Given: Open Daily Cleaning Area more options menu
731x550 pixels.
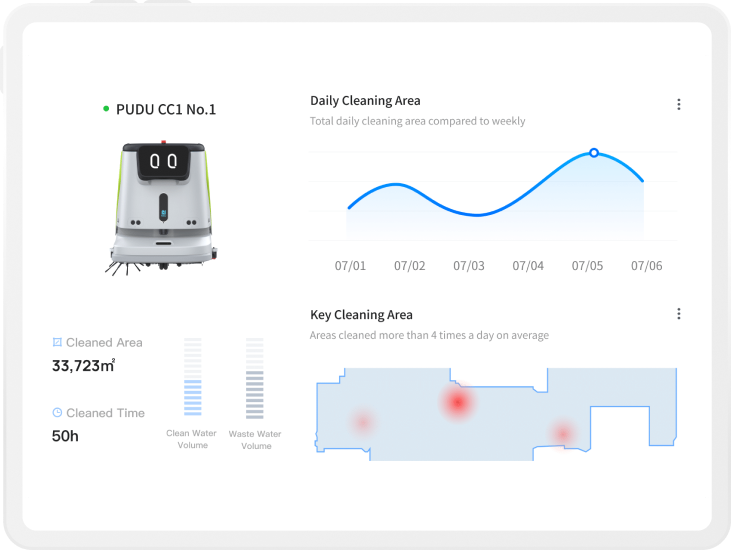Looking at the screenshot, I should (679, 105).
